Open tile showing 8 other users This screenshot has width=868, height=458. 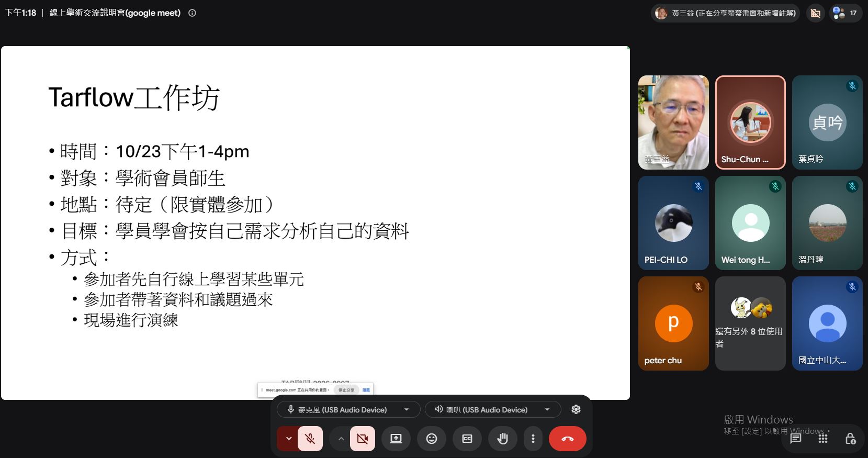[x=750, y=323]
